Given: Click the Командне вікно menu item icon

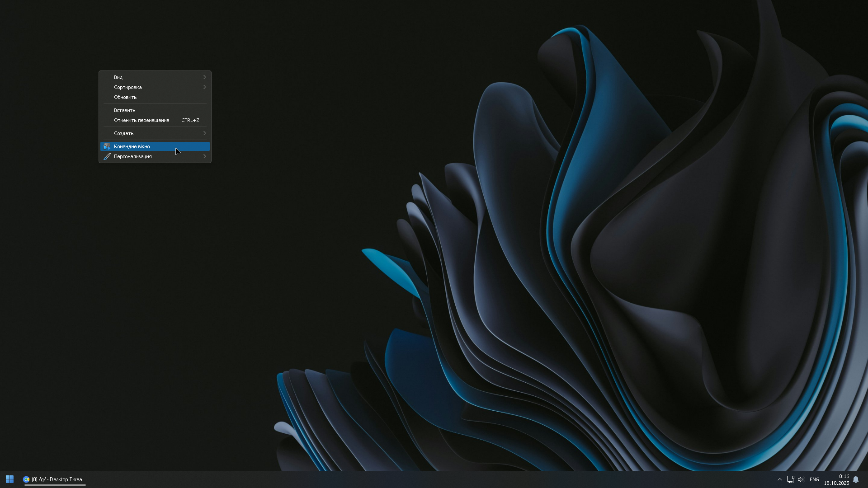Looking at the screenshot, I should coord(107,146).
